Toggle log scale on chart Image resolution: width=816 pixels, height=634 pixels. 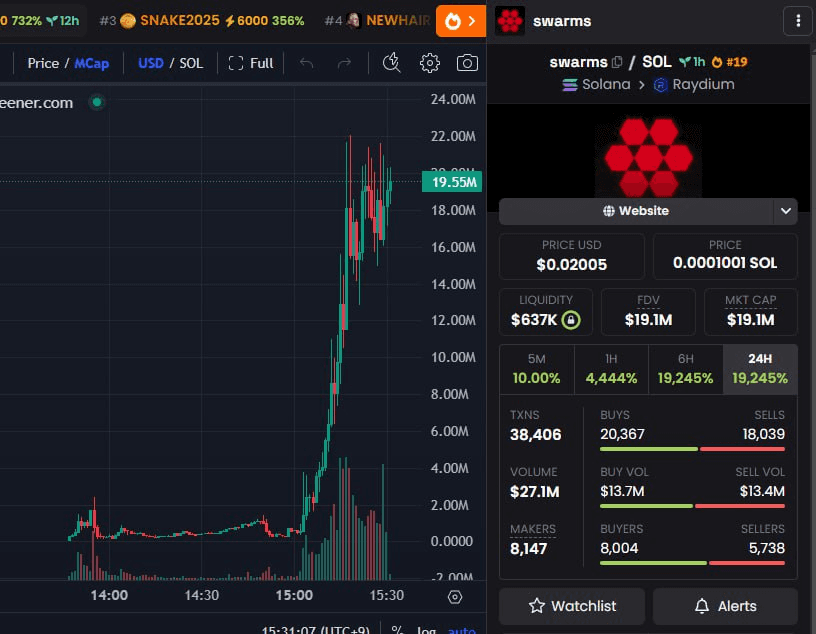point(426,630)
